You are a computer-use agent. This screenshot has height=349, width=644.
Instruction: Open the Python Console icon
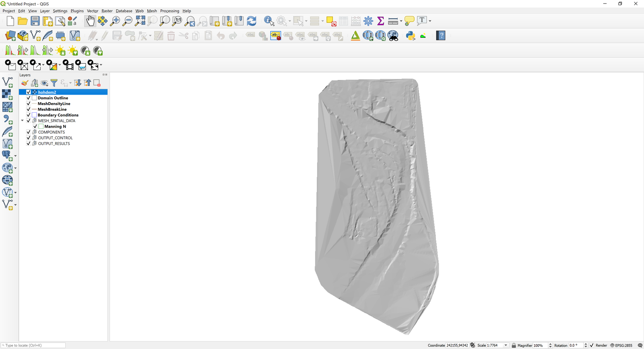[411, 36]
